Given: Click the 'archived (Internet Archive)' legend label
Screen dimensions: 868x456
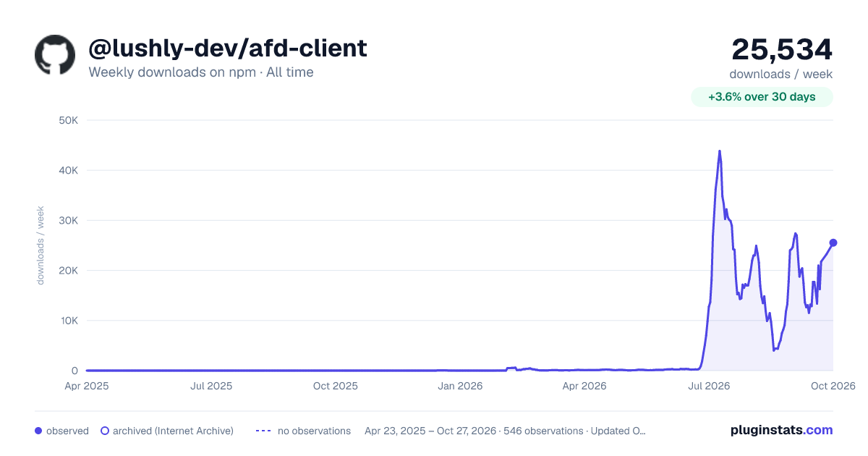Looking at the screenshot, I should coord(173,431).
